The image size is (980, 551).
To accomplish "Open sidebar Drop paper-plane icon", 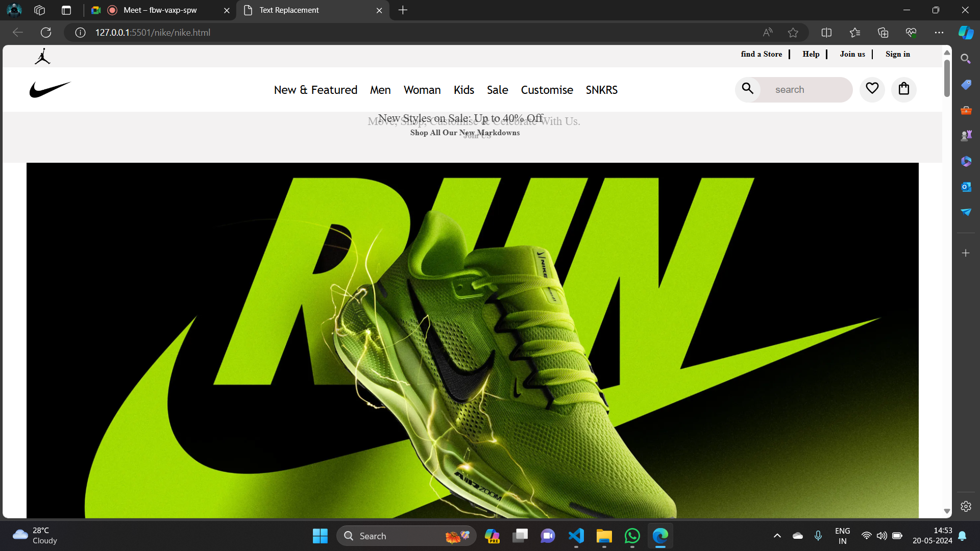I will point(966,212).
